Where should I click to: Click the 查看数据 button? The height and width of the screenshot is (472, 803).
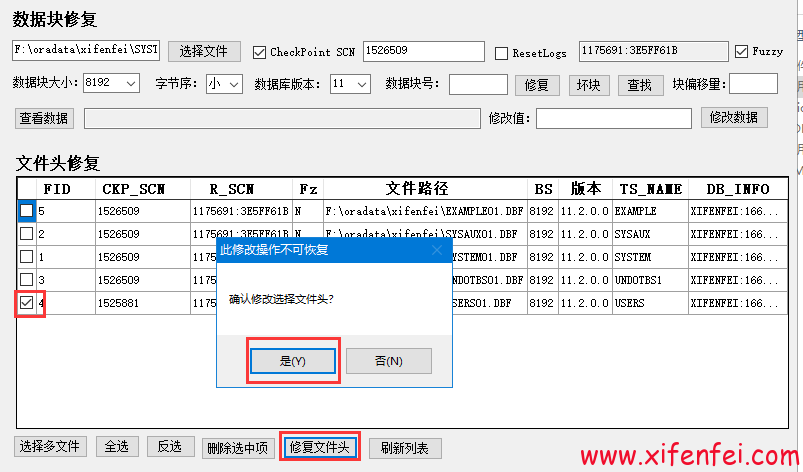45,118
